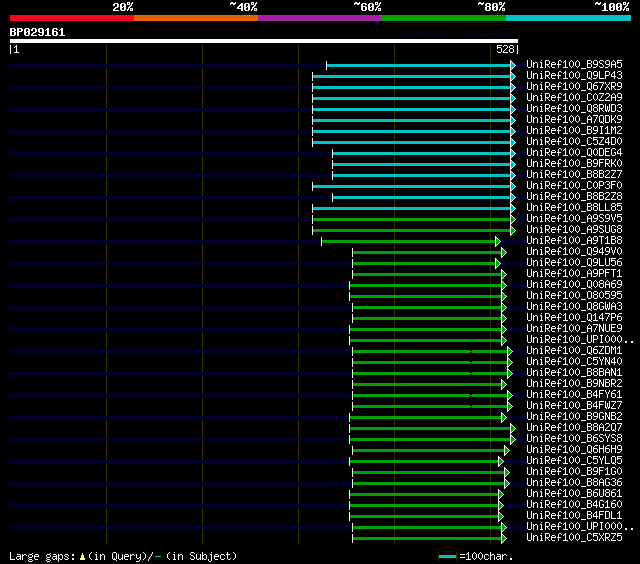Select the UniRef100_C5YN40 label
Viewport: 640px width, 564px height.
[574, 362]
